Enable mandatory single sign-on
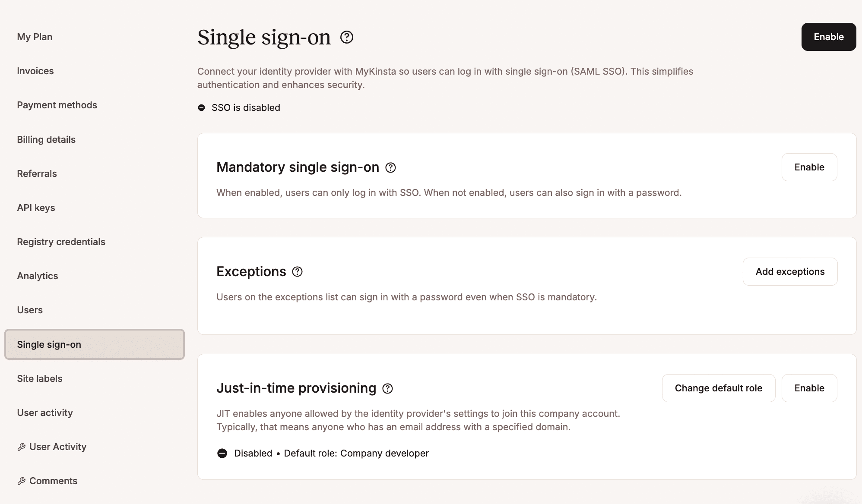Image resolution: width=862 pixels, height=504 pixels. (809, 167)
